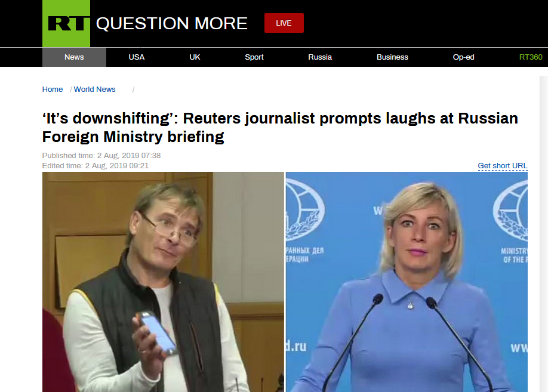Open the Reuters journalist photo

[x=163, y=282]
